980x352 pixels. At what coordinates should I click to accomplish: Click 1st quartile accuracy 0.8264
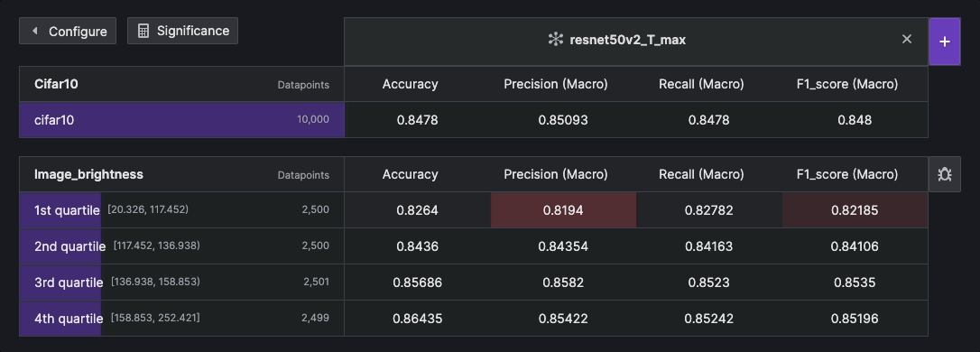[418, 210]
